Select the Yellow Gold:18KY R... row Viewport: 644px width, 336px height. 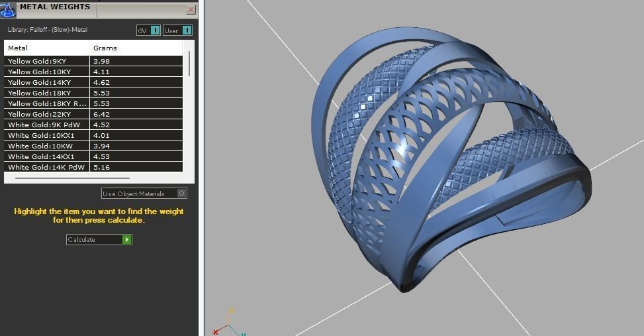(93, 103)
